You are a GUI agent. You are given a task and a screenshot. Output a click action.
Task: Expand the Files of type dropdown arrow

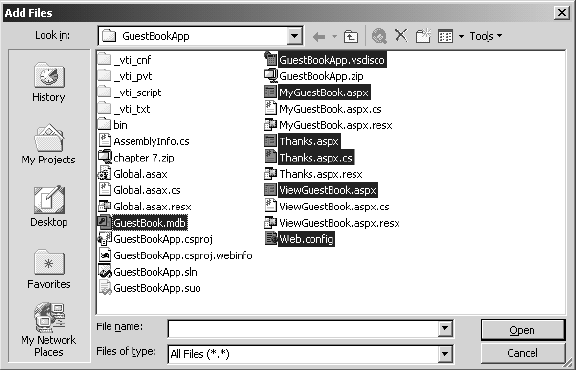coord(445,354)
